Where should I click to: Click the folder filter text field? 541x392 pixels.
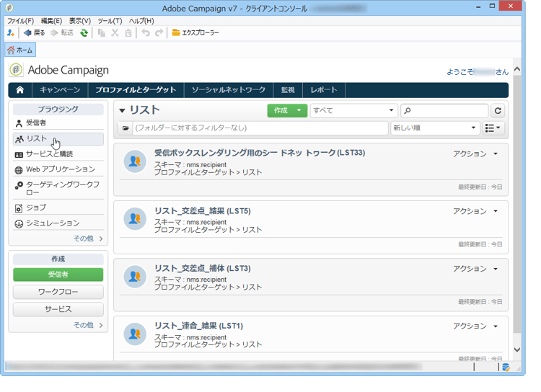point(260,128)
